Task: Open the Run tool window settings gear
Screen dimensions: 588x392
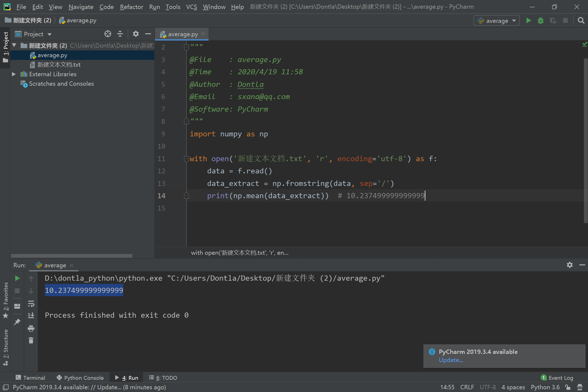Action: 569,265
